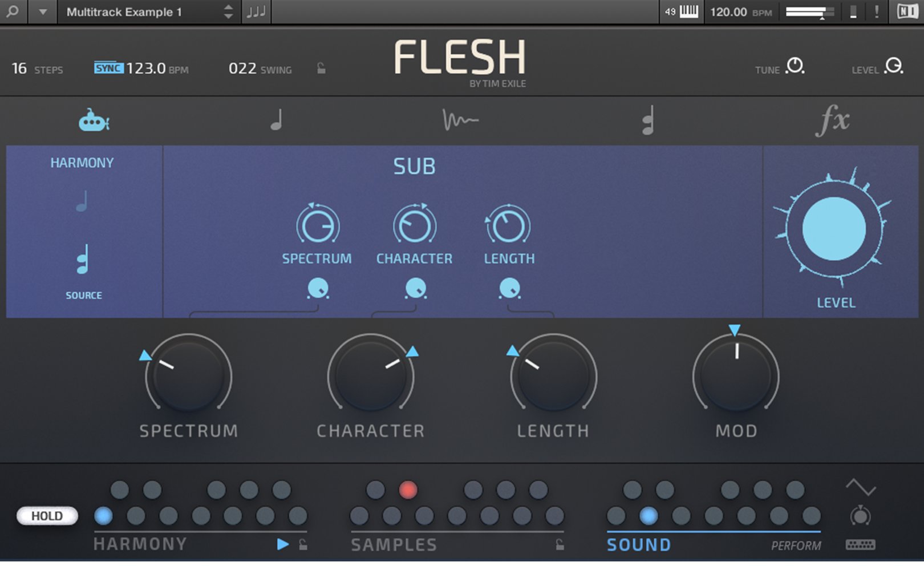Select chord harmony source icon above SOURCE

tap(83, 259)
